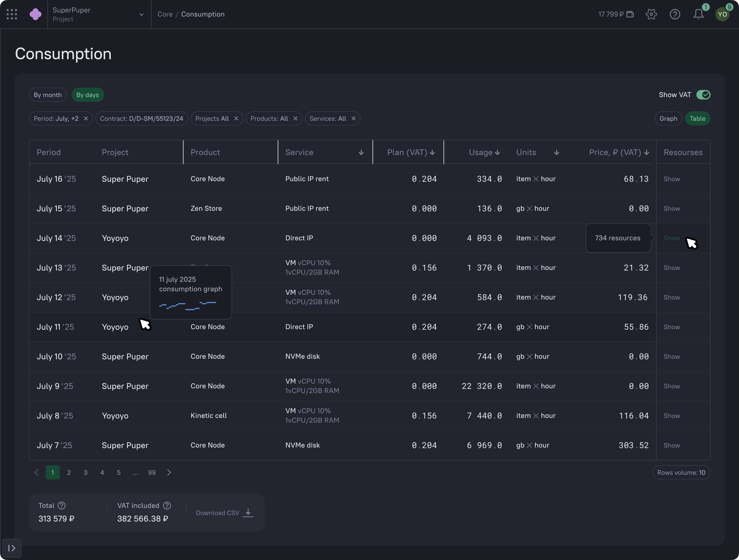Open the apps grid launcher icon
The image size is (739, 560).
pyautogui.click(x=12, y=14)
